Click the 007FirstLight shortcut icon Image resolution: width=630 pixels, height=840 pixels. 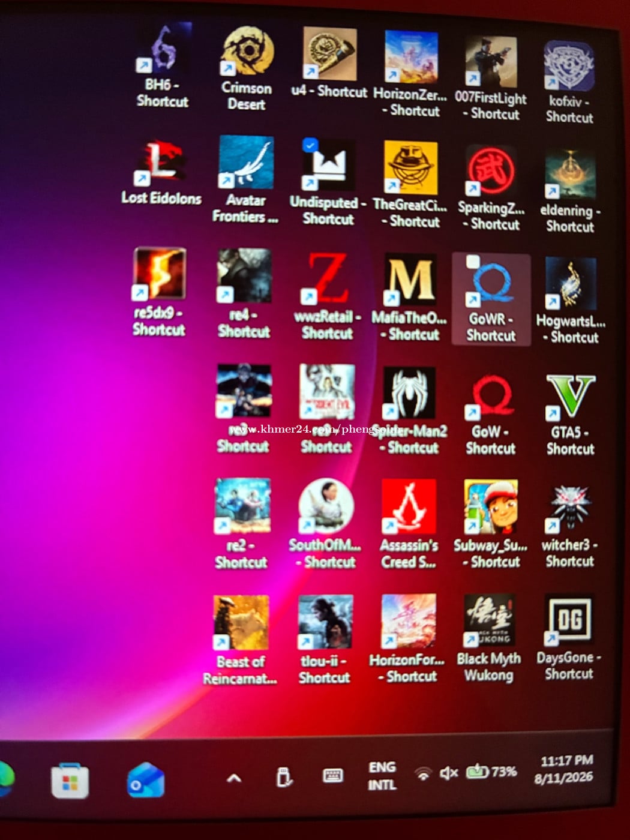(491, 61)
